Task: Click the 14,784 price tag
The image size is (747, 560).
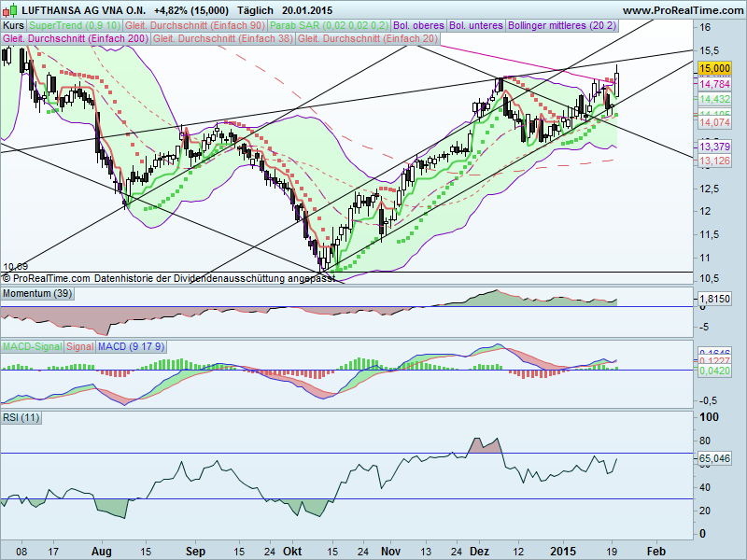Action: (714, 84)
